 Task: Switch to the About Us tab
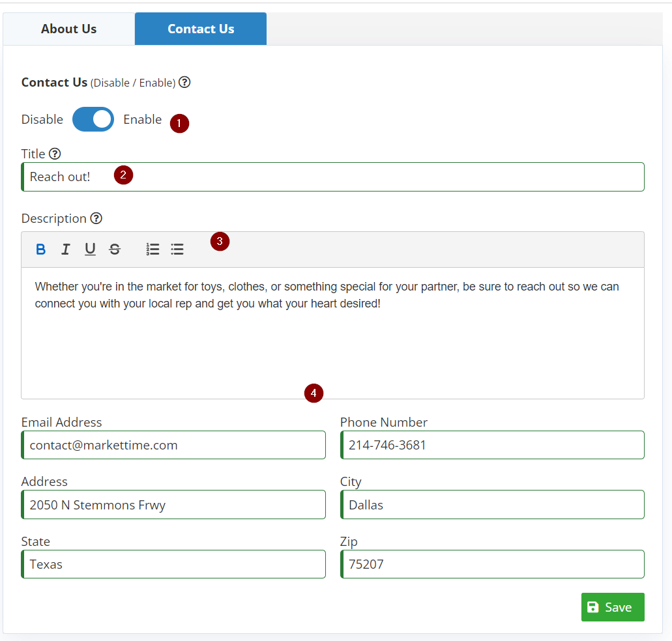pos(68,29)
